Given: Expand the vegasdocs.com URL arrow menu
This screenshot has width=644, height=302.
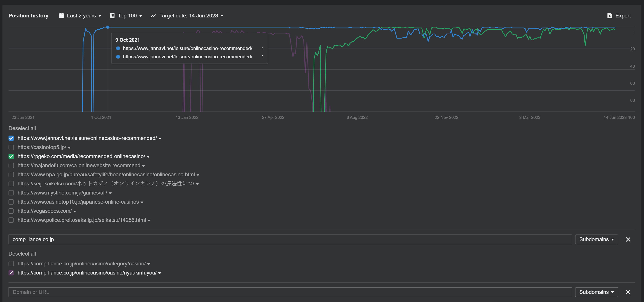Looking at the screenshot, I should [x=75, y=212].
